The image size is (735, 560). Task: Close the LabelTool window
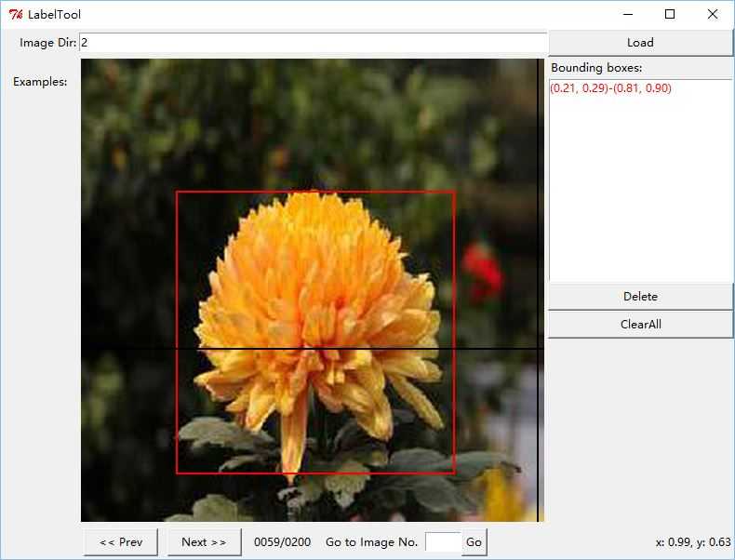(713, 15)
